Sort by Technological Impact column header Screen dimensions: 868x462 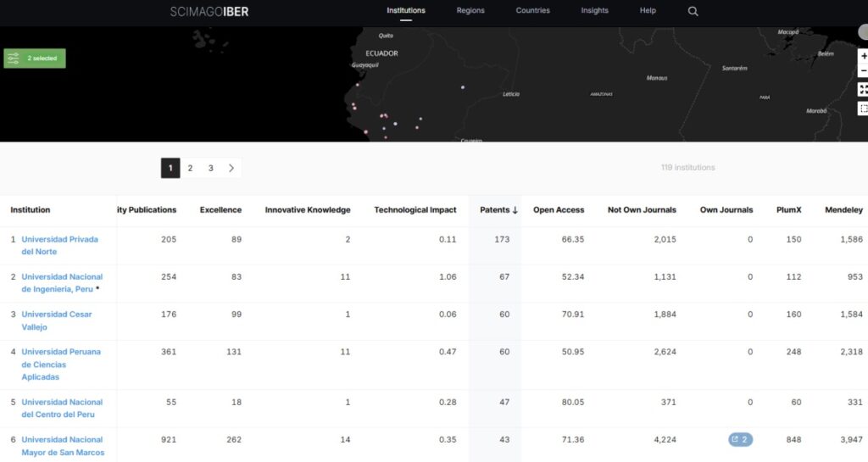[415, 210]
